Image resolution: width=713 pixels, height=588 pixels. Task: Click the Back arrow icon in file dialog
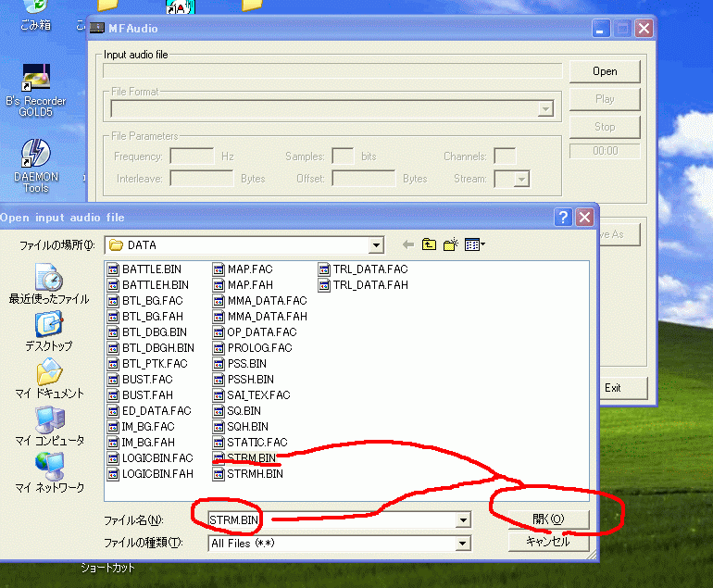pyautogui.click(x=407, y=245)
